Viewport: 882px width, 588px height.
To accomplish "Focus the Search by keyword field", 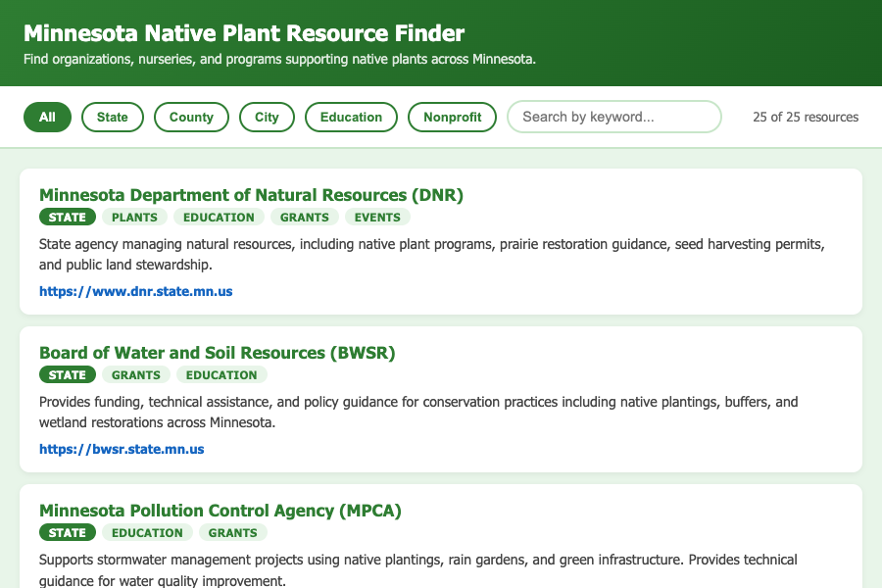I will pos(614,117).
